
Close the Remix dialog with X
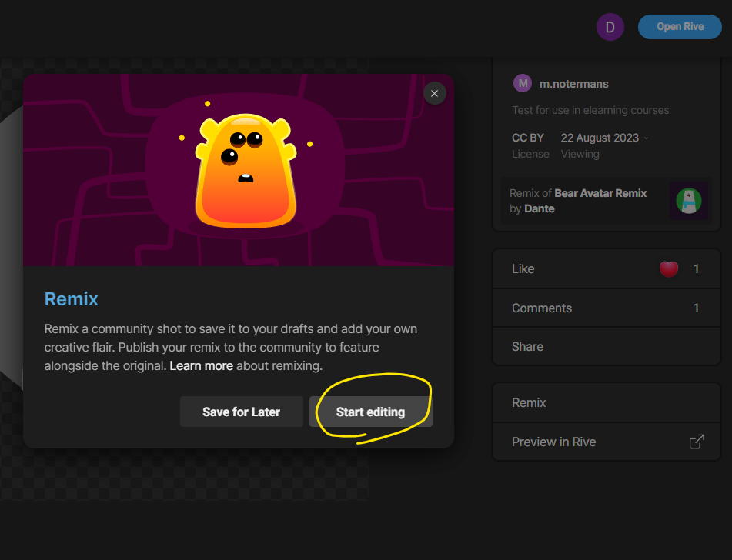click(x=434, y=93)
